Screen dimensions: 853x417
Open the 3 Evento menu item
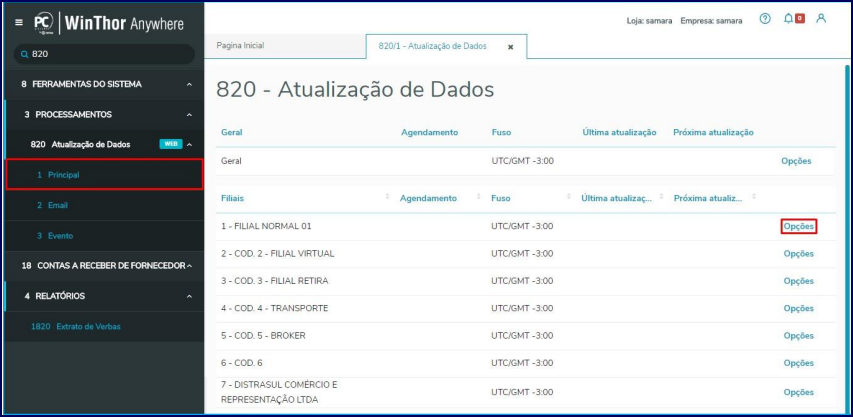104,235
